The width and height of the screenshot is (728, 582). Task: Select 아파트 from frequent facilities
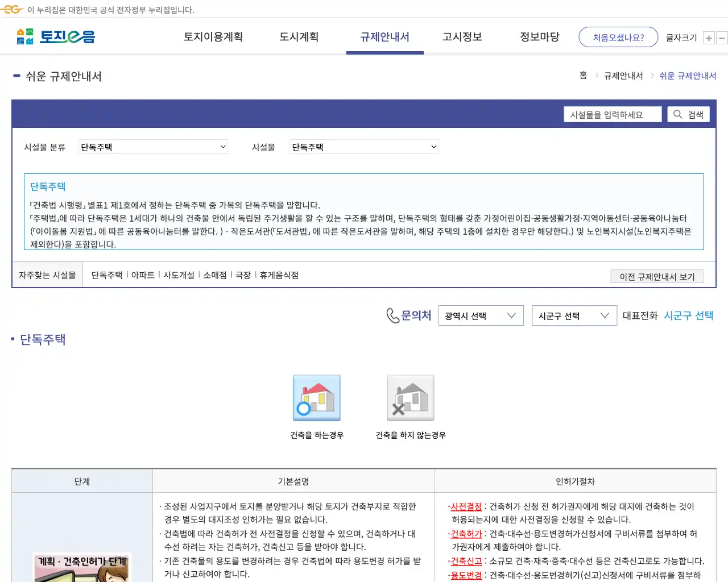point(143,275)
